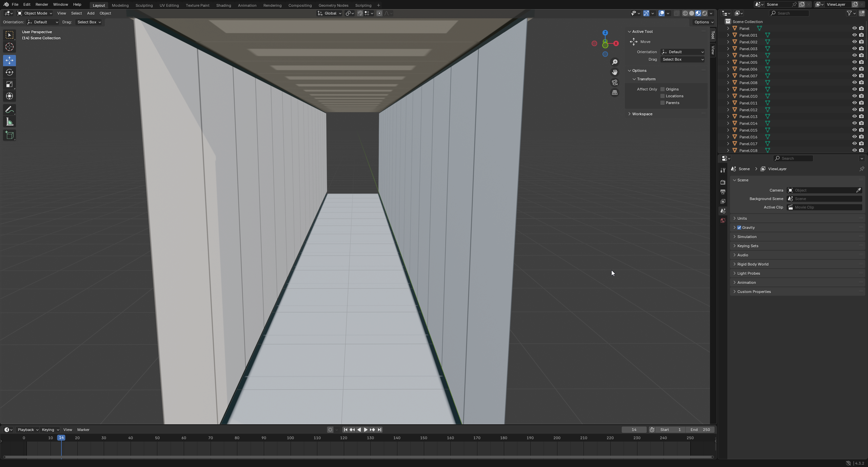Select the Measure tool

9,122
